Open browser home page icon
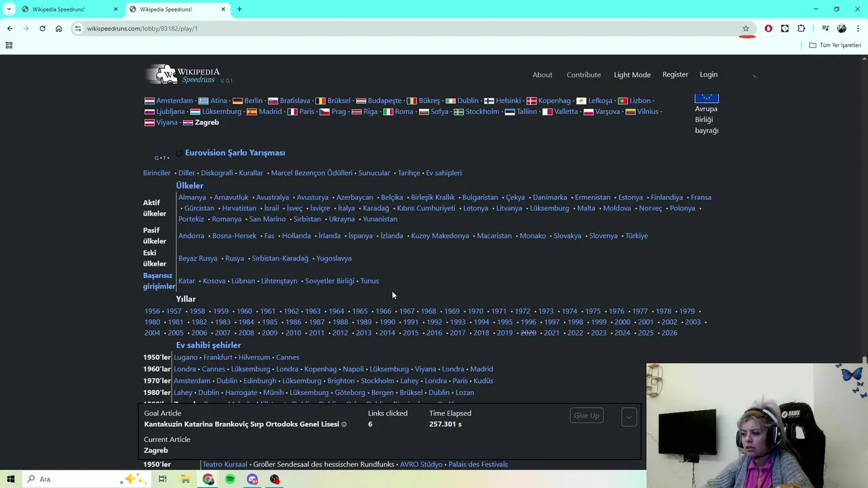Image resolution: width=868 pixels, height=488 pixels. tap(58, 28)
